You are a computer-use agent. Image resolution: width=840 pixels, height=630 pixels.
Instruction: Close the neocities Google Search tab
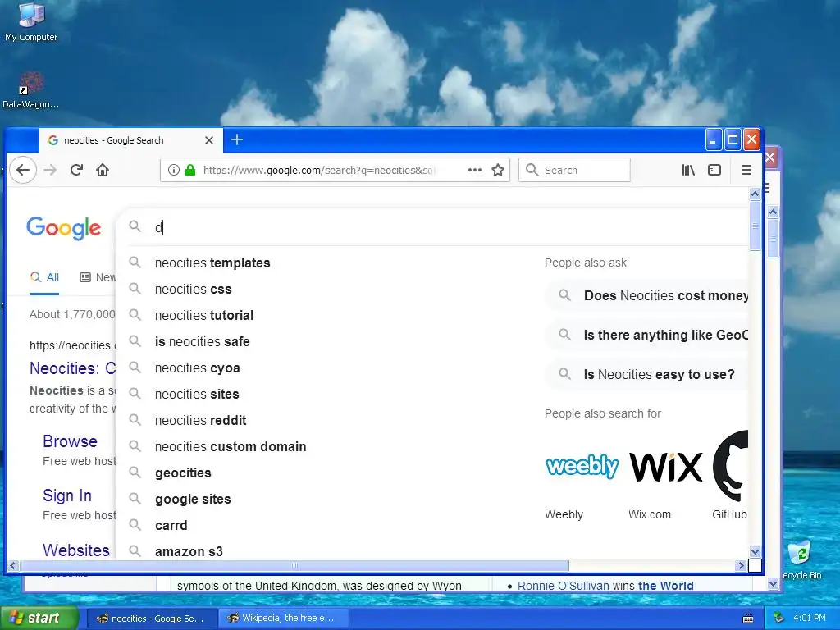(x=209, y=140)
